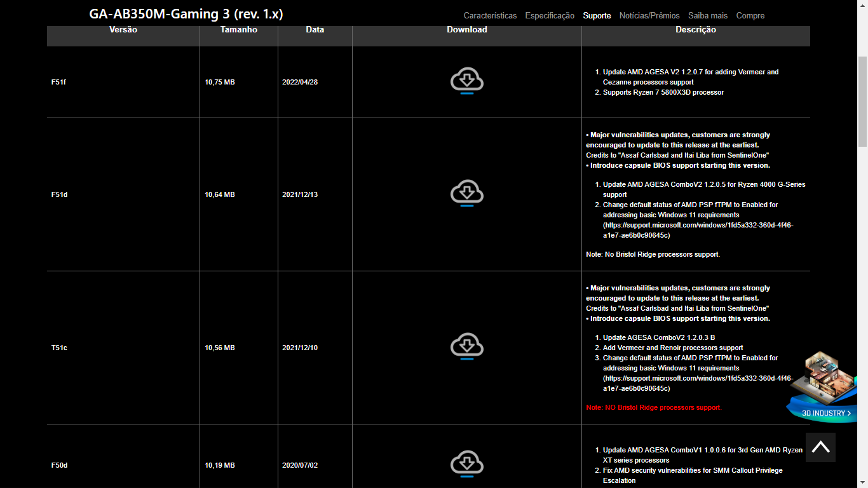Click the Tamanho column header
This screenshot has height=488, width=868.
point(239,30)
